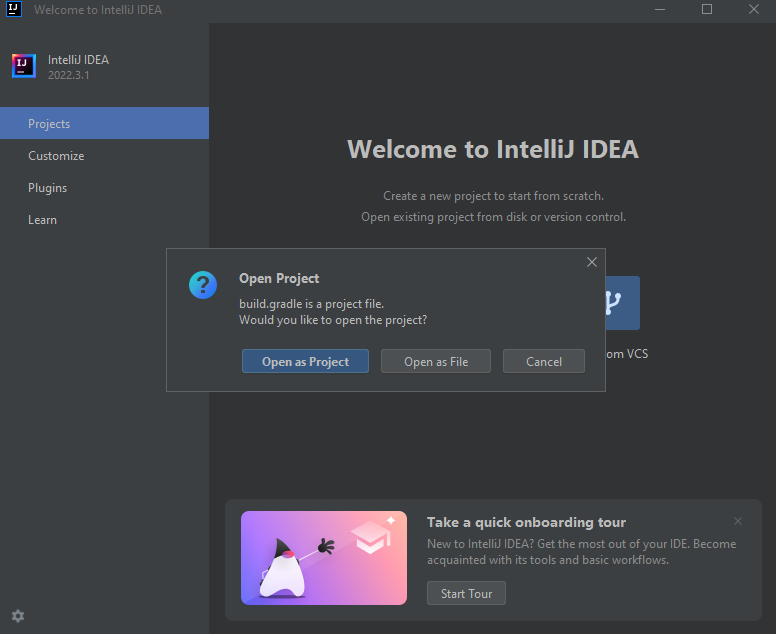Click the question mark icon in dialog
Image resolution: width=776 pixels, height=634 pixels.
[203, 285]
